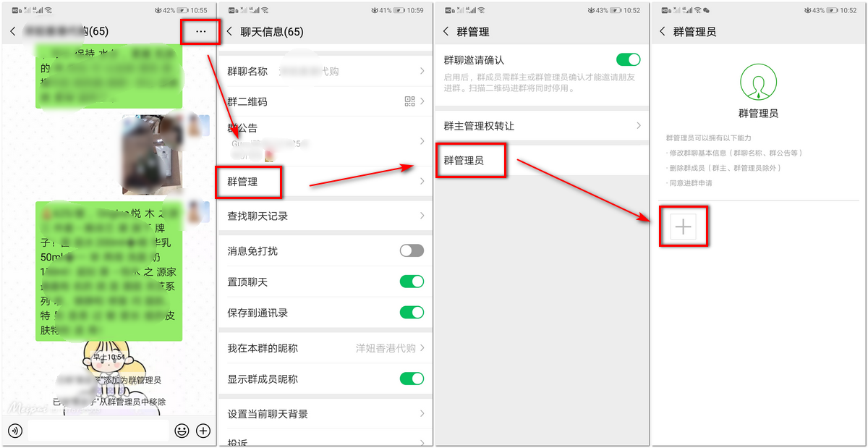The image size is (868, 448).
Task: Go back from 群管理 screen
Action: click(446, 32)
